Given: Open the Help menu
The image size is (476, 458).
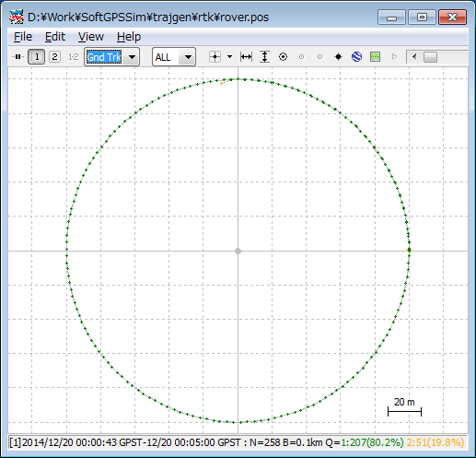Looking at the screenshot, I should 129,37.
